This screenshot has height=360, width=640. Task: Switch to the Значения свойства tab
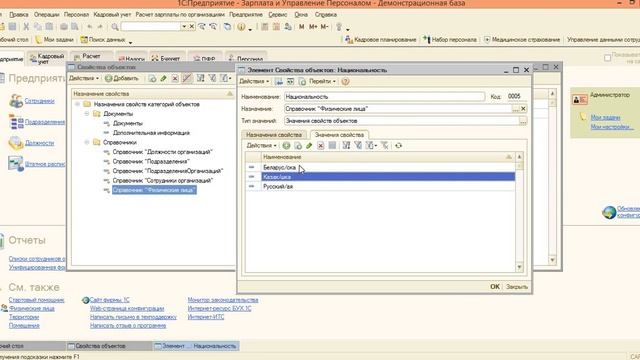339,135
